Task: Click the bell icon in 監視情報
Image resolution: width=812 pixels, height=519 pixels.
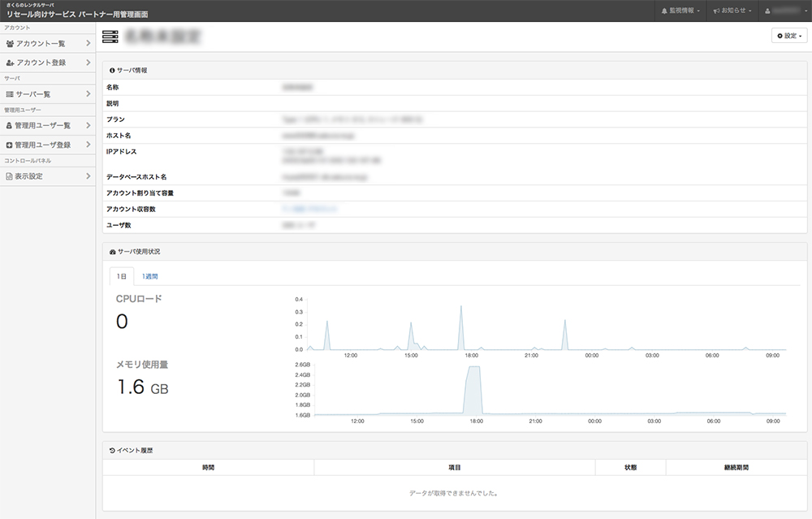Action: tap(664, 11)
